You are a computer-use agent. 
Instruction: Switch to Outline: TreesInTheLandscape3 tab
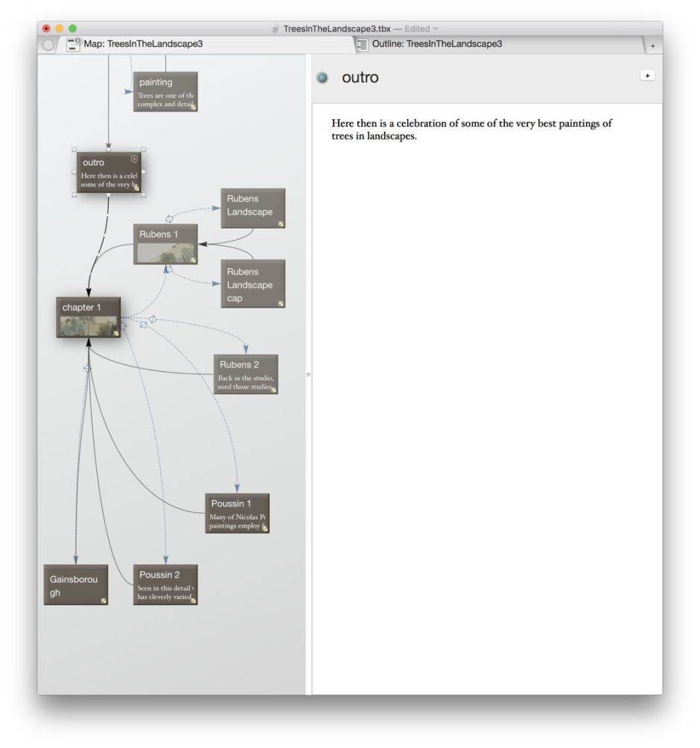coord(436,44)
